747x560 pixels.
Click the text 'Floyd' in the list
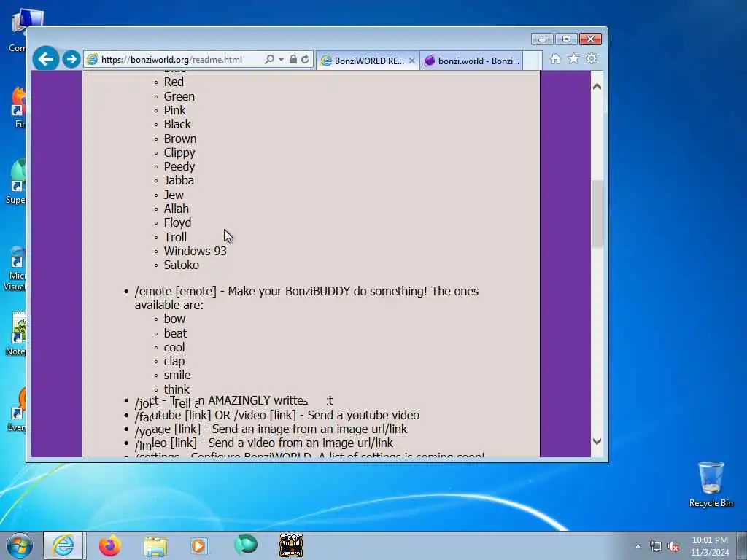tap(177, 223)
